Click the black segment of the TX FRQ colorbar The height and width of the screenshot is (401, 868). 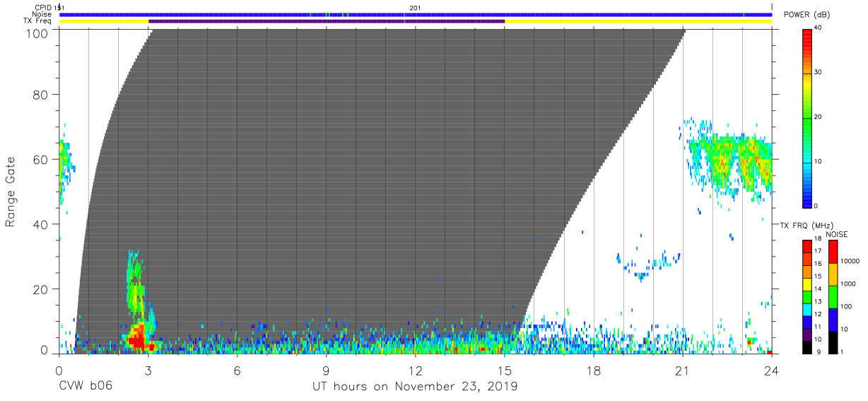click(807, 347)
